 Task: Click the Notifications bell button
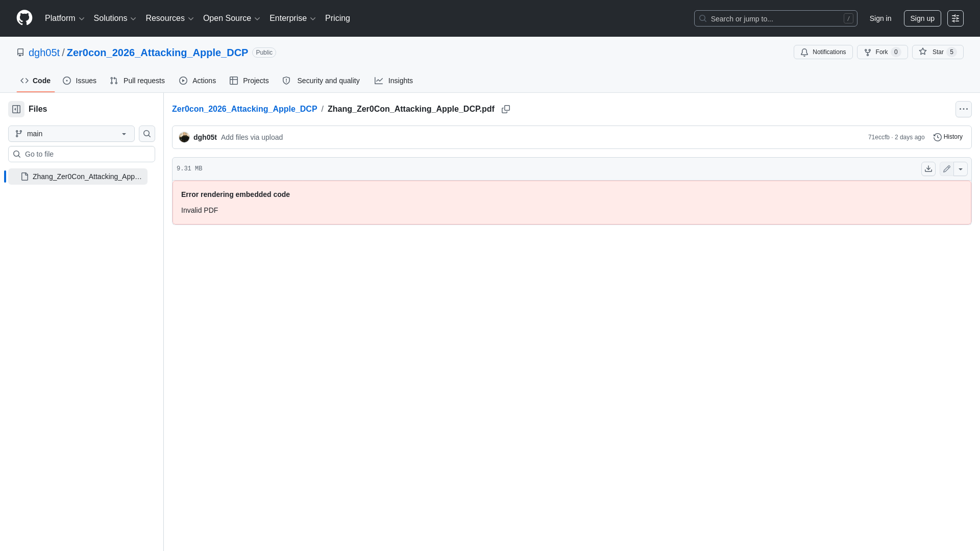click(x=823, y=52)
